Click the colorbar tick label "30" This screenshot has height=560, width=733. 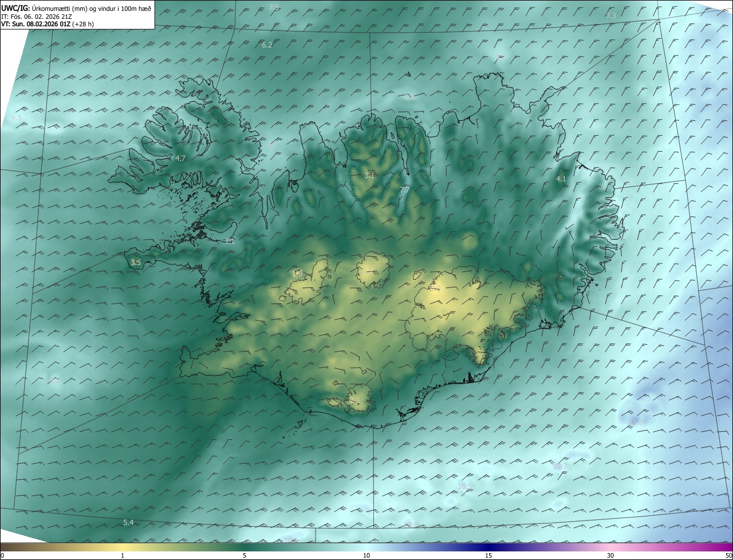[610, 555]
